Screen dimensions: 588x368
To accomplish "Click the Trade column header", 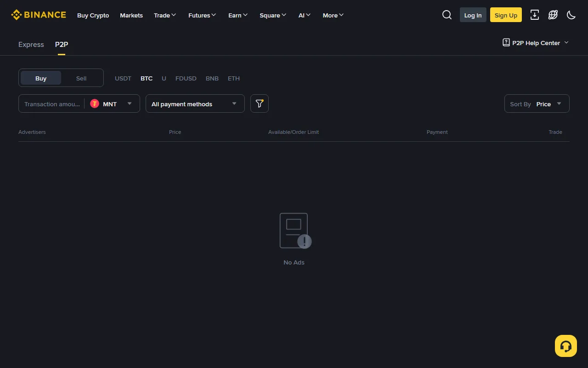I will (555, 132).
